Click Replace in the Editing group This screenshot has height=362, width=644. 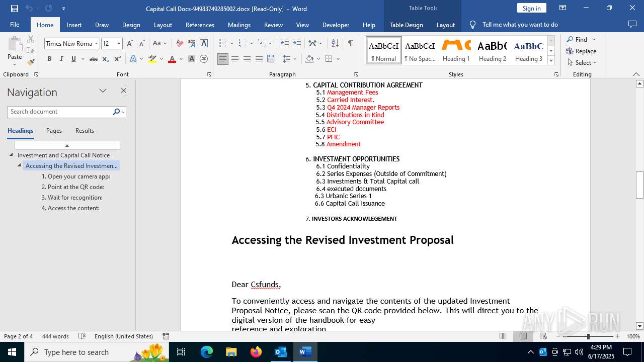[x=581, y=51]
